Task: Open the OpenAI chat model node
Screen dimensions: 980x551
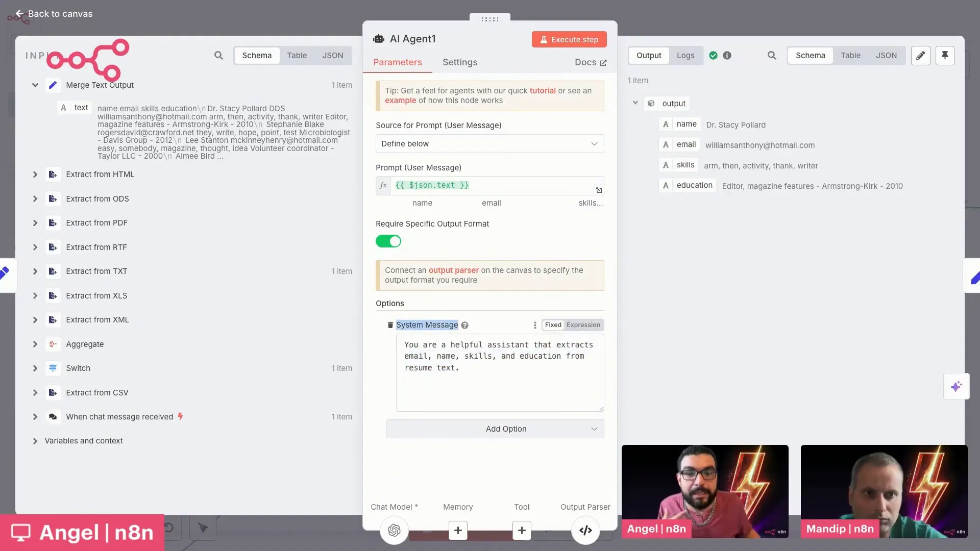Action: click(394, 531)
